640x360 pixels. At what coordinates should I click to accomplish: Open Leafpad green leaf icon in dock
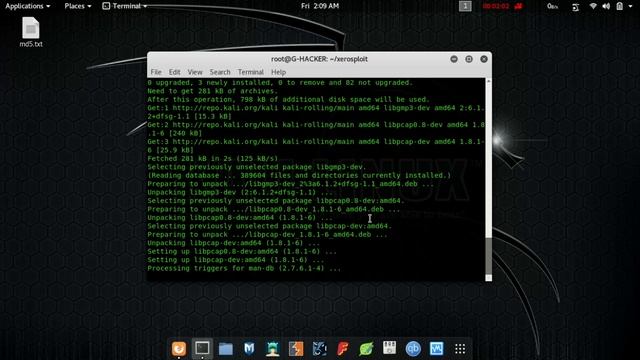click(x=366, y=349)
